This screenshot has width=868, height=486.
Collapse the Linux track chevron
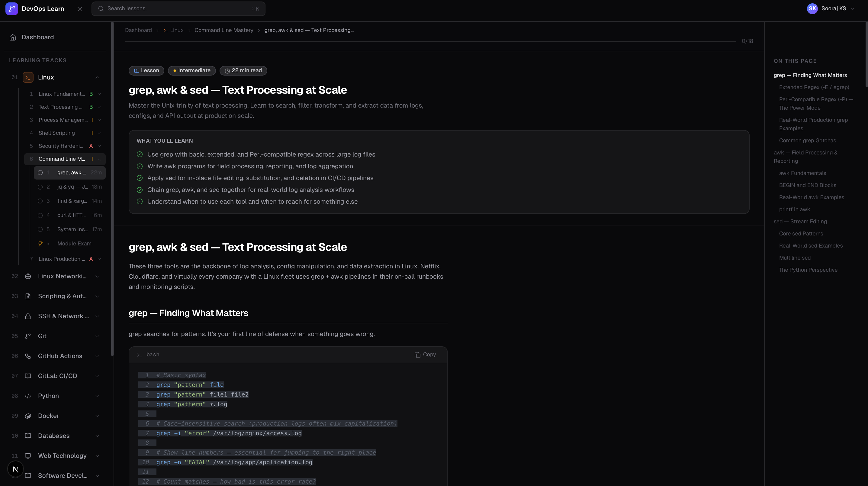tap(97, 78)
